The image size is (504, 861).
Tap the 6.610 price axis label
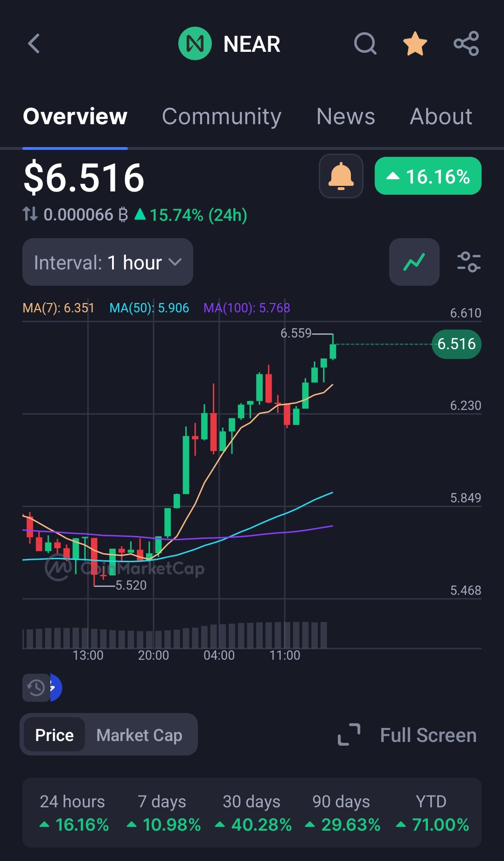point(465,313)
